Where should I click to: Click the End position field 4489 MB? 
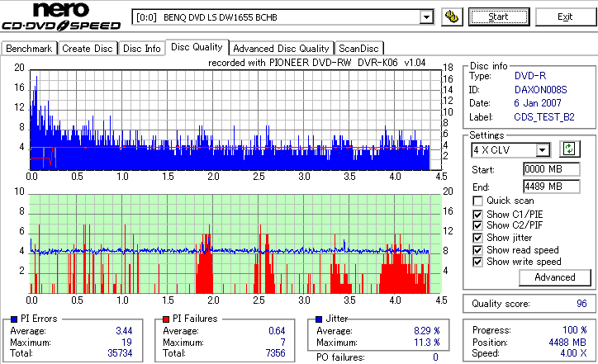tap(552, 186)
